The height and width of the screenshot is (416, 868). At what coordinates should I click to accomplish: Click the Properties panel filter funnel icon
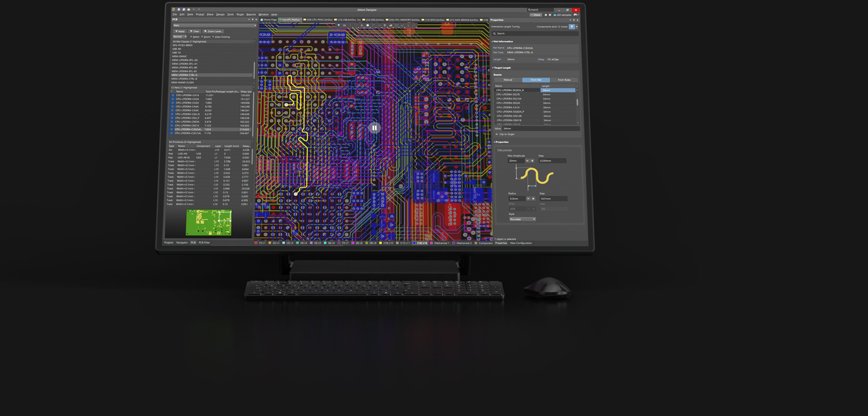click(572, 26)
